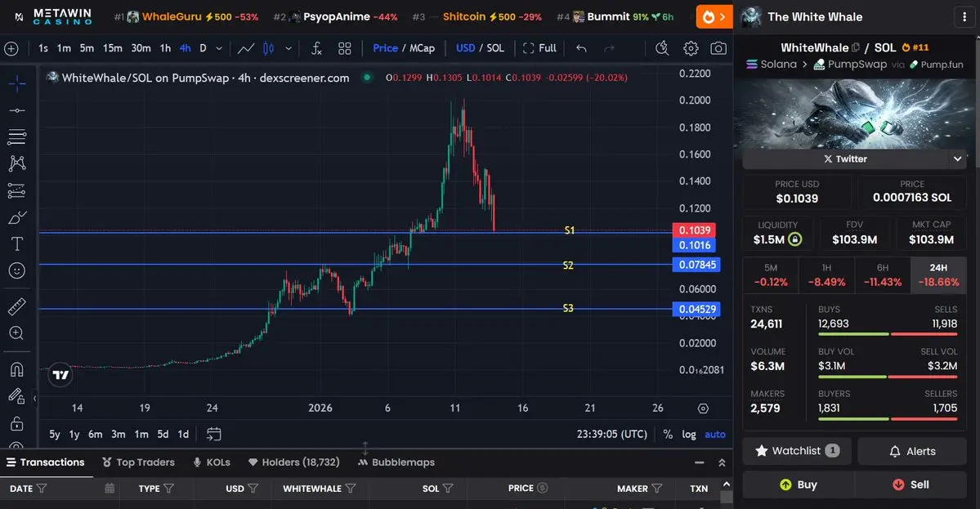
Task: Click the green Buy button
Action: point(798,484)
